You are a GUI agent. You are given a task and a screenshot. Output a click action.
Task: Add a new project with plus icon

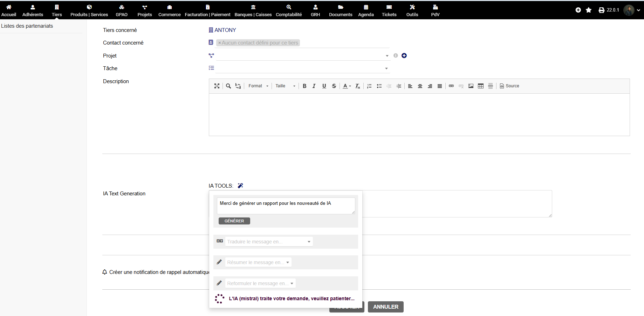point(404,56)
